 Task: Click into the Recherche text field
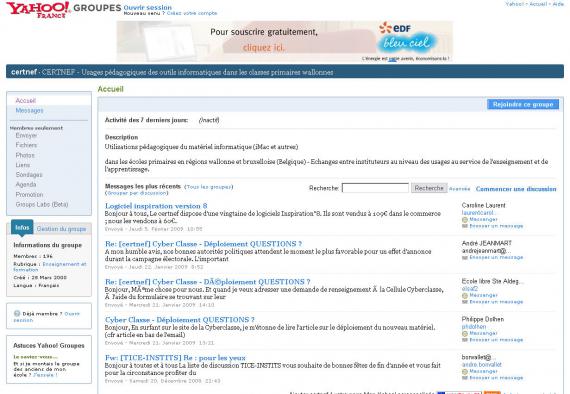tap(375, 188)
